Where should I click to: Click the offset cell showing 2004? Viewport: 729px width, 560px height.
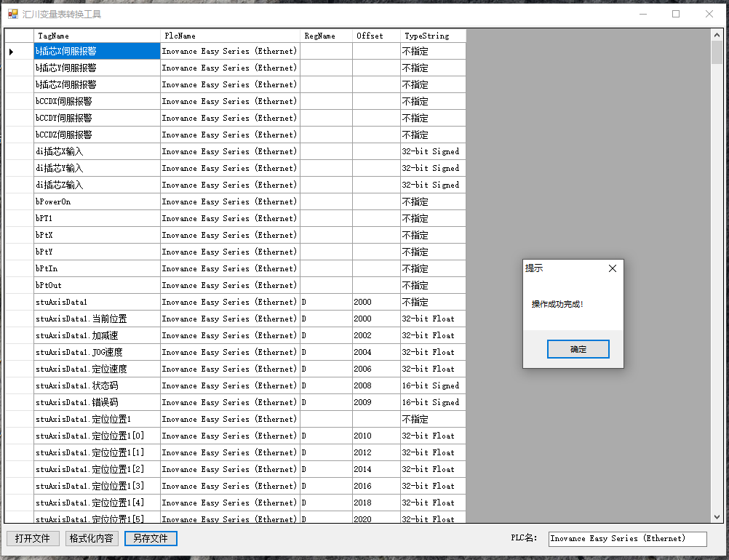[x=375, y=352]
